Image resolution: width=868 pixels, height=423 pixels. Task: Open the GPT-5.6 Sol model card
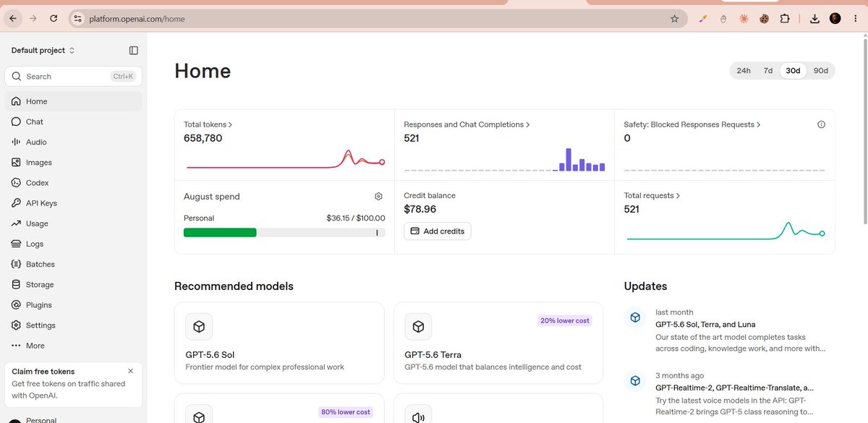[279, 343]
